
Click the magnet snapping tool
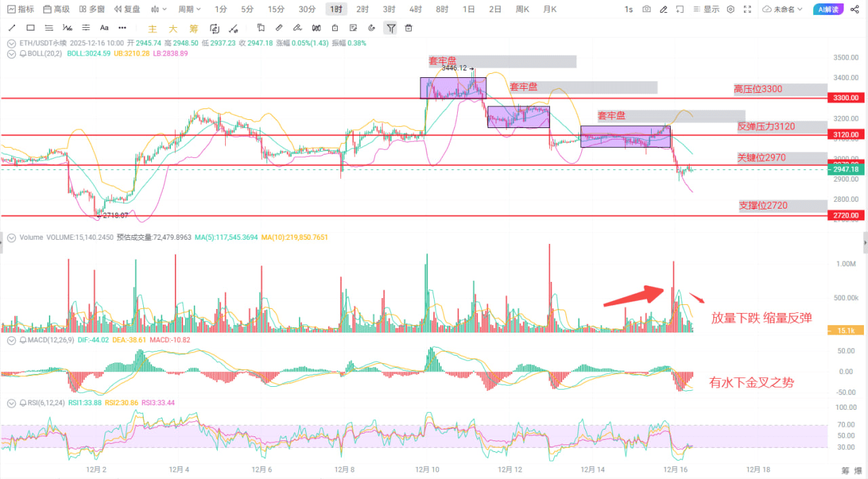pyautogui.click(x=371, y=28)
